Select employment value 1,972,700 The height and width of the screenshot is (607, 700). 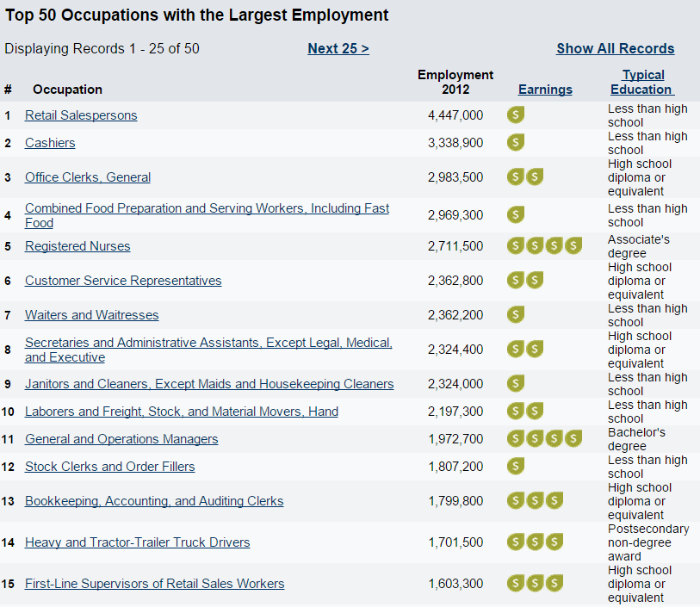(x=455, y=439)
